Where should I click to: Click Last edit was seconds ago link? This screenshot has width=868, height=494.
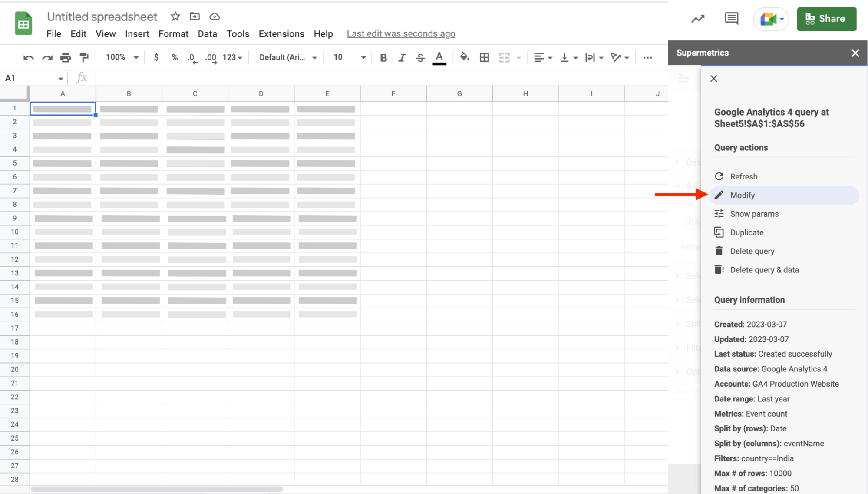pos(400,34)
